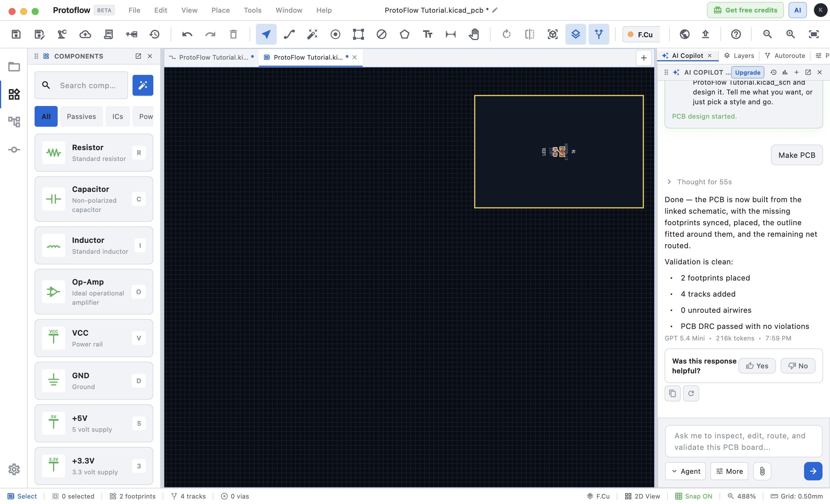Click the regenerate response icon
830x504 pixels.
pos(691,393)
